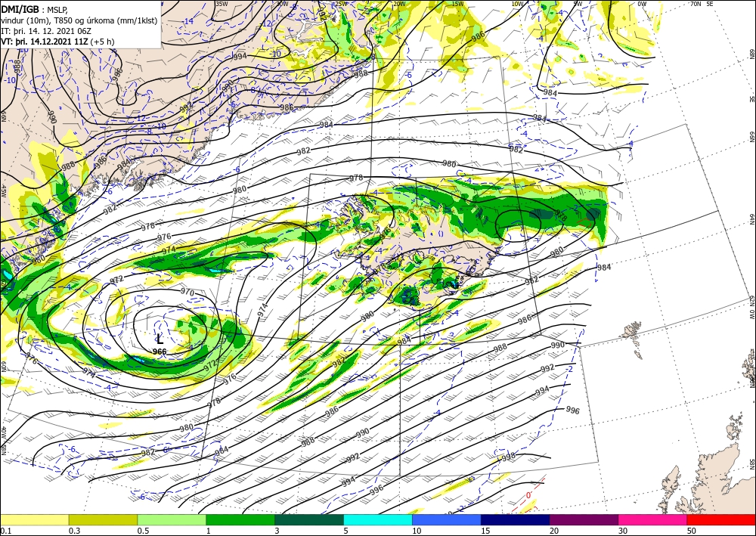Click the red 50+ legend swatch

pos(721,519)
